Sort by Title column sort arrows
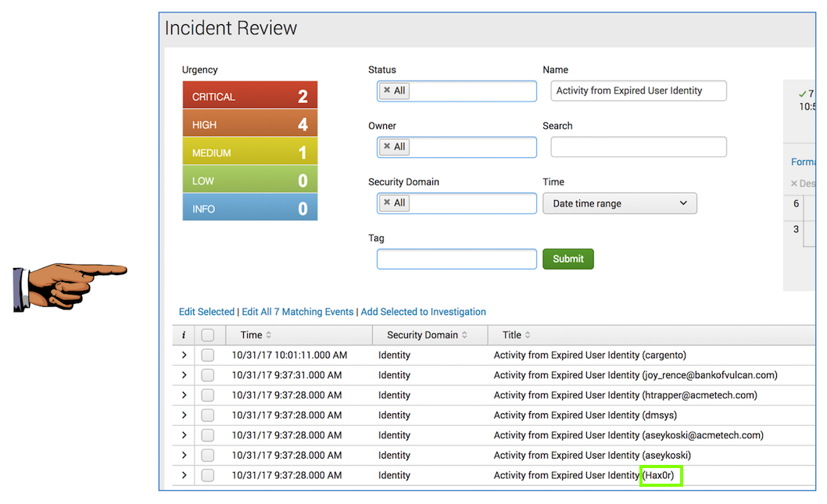 pos(528,335)
